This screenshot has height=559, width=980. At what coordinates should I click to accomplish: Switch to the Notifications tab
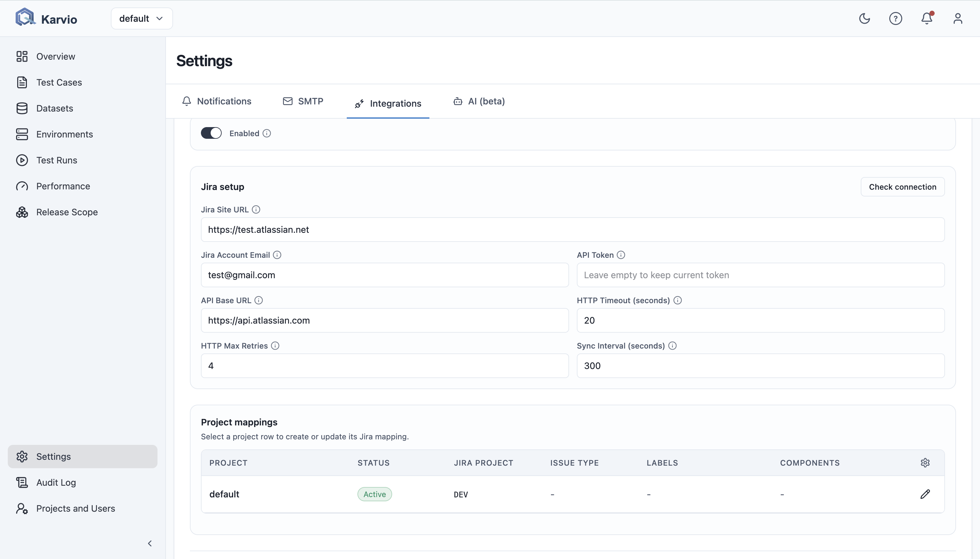click(217, 101)
